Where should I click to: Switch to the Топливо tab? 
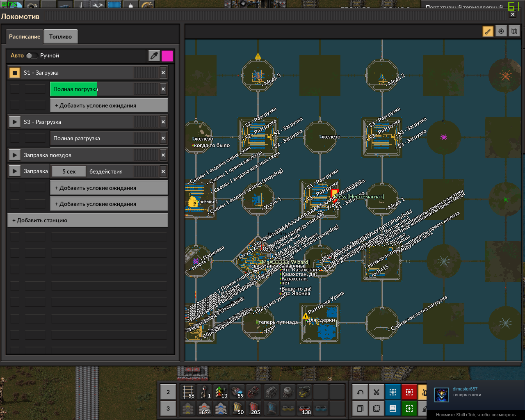(60, 37)
